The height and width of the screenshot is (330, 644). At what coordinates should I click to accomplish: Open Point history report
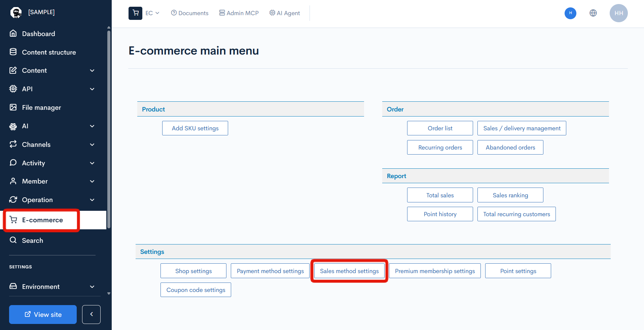[440, 214]
